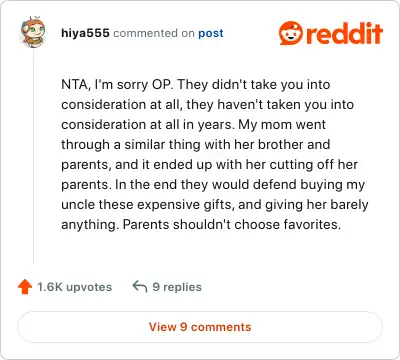Screen dimensions: 400x360
Task: Select the "1.6K upvotes" count label
Action: click(74, 287)
